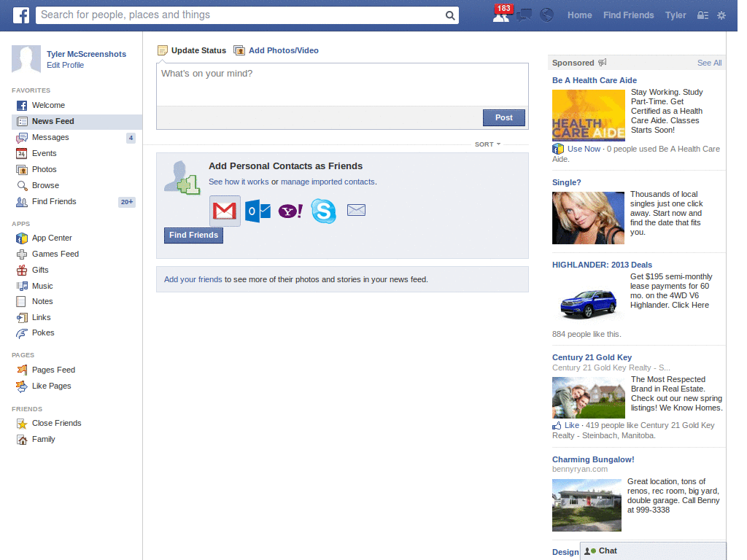Click the Close Friends star icon
The width and height of the screenshot is (747, 560).
click(21, 424)
